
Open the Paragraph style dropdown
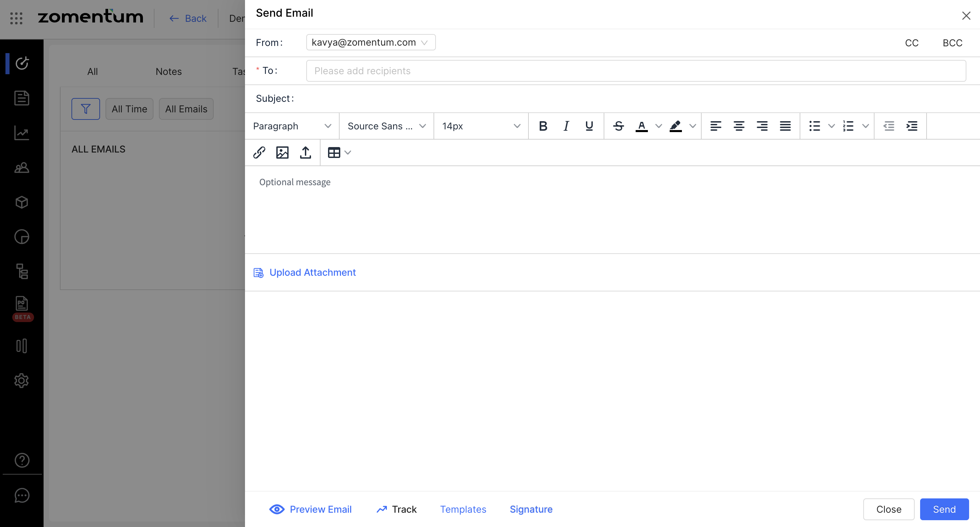[292, 126]
